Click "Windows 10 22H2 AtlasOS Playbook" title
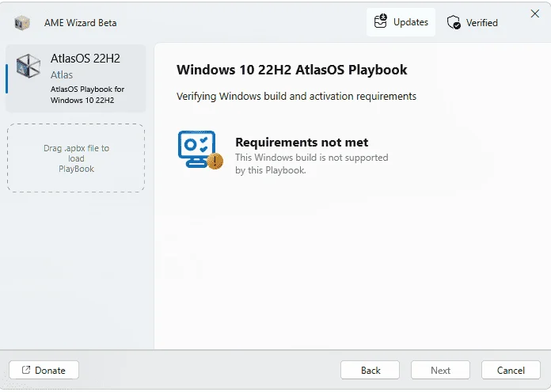 291,70
